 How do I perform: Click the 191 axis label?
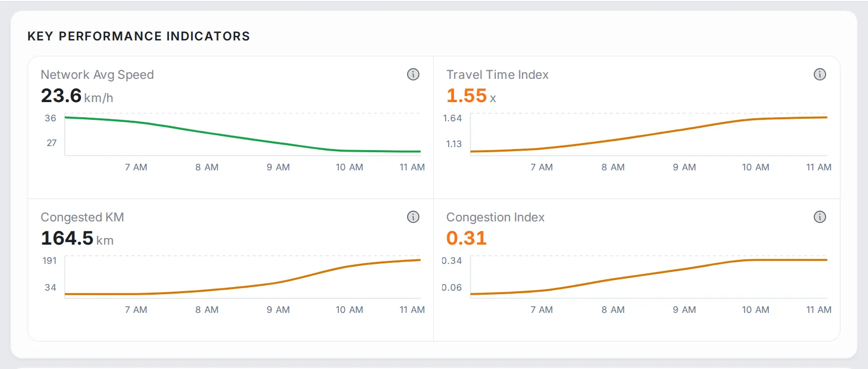pos(50,261)
